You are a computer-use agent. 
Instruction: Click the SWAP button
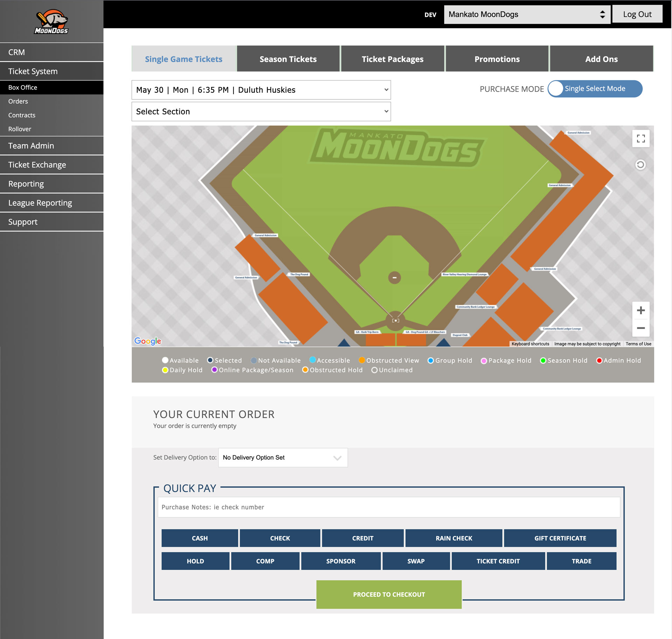click(416, 561)
